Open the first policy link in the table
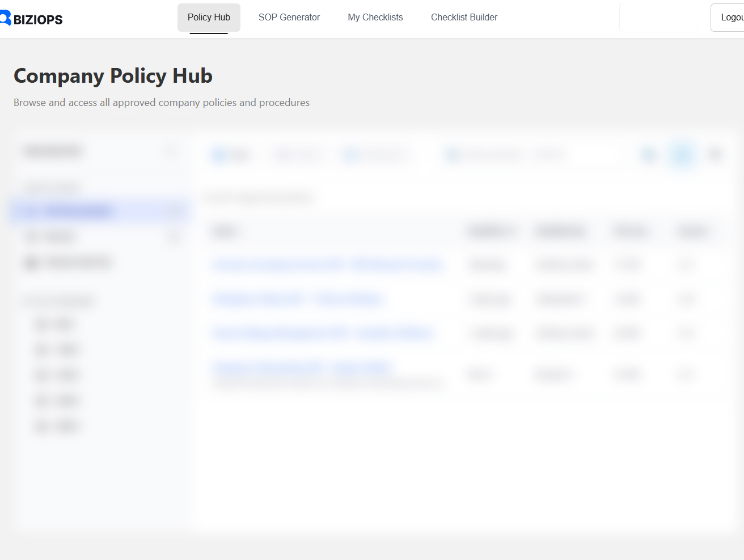Image resolution: width=744 pixels, height=560 pixels. point(328,265)
